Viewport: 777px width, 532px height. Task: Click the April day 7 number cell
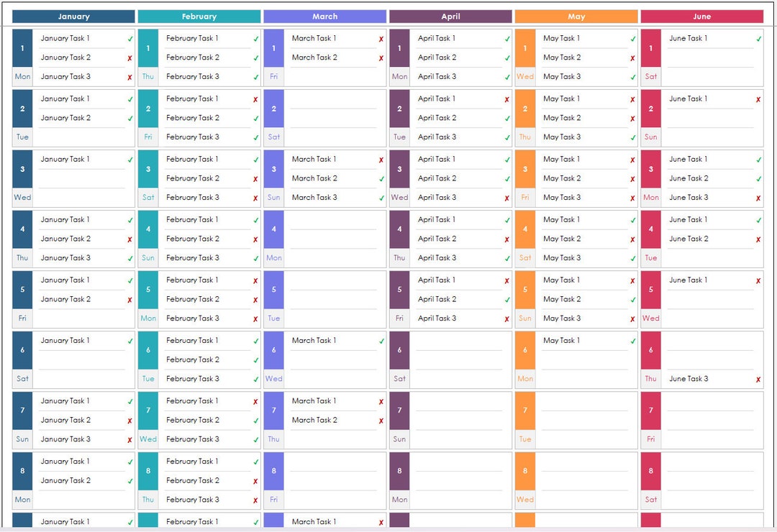[x=399, y=411]
